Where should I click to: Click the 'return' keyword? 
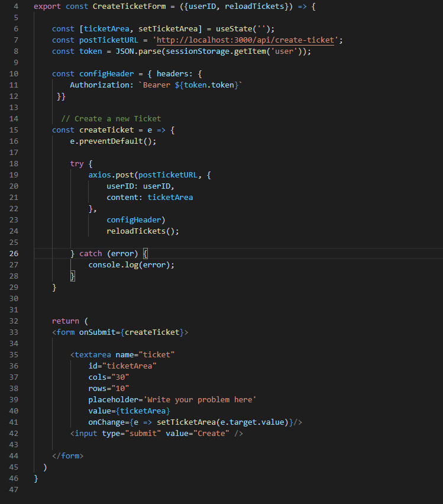point(66,321)
